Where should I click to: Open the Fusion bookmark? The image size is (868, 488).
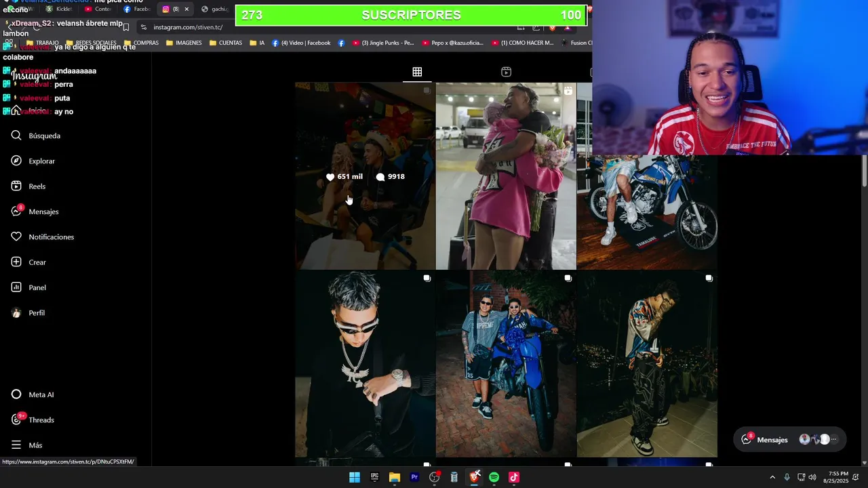coord(576,43)
